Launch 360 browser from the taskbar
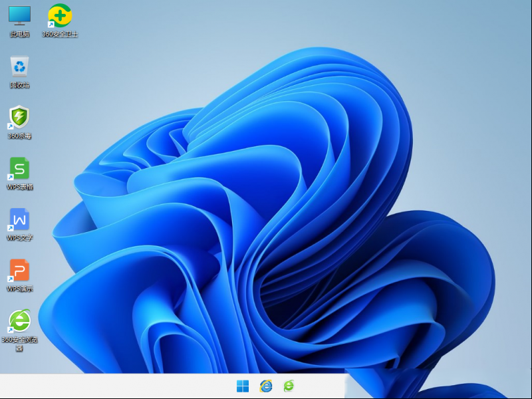Viewport: 532px width, 399px height. 289,386
